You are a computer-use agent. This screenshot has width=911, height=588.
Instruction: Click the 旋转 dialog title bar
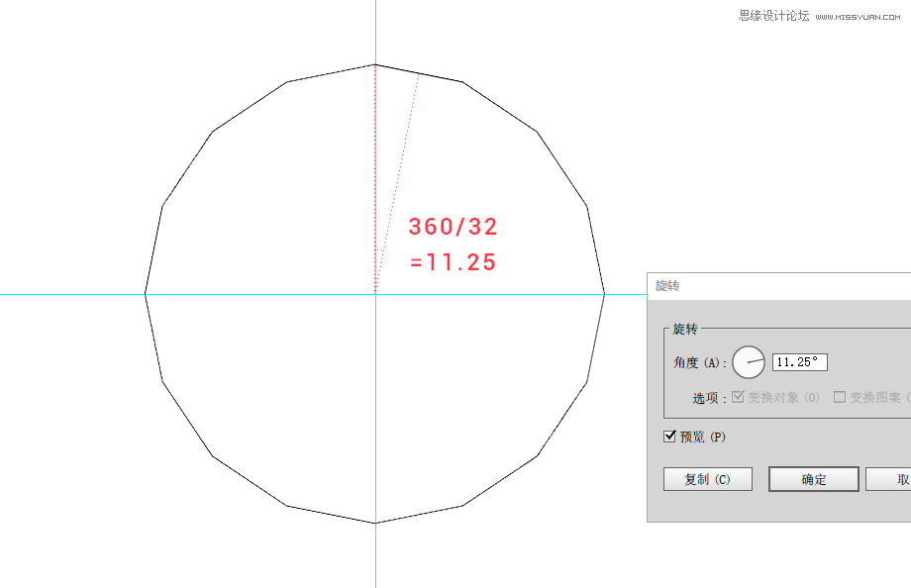(772, 285)
